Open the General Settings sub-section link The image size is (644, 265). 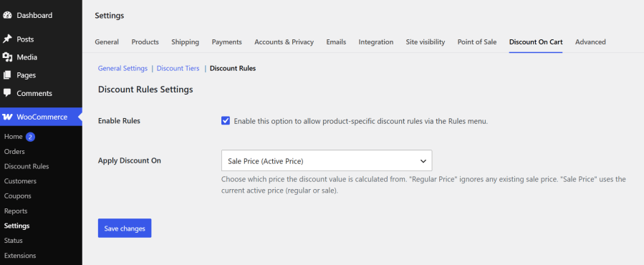click(x=122, y=68)
